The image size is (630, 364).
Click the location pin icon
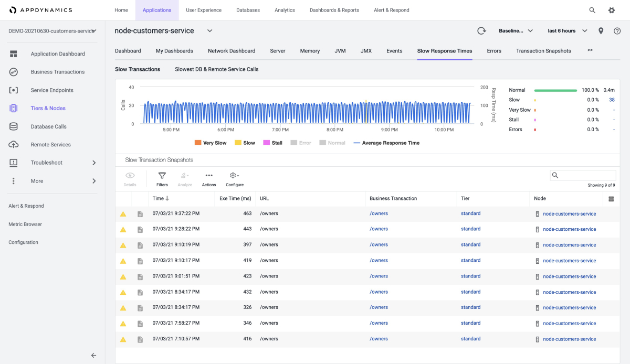tap(601, 31)
